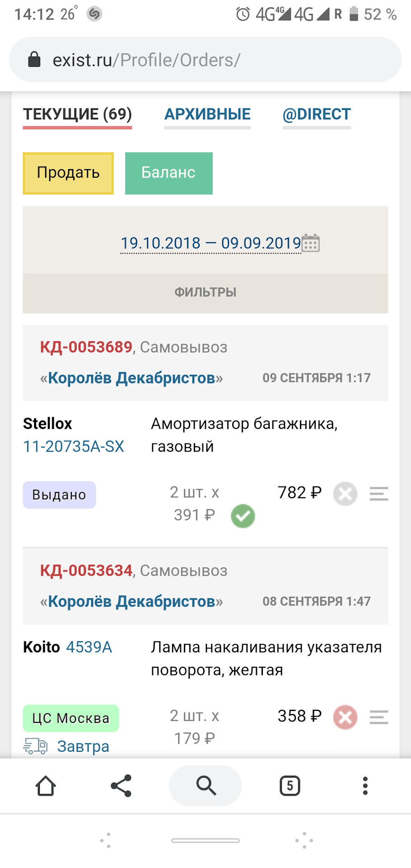Image resolution: width=411 pixels, height=868 pixels.
Task: Select the date range 19.10.2018 — 09.09.2019
Action: click(210, 243)
